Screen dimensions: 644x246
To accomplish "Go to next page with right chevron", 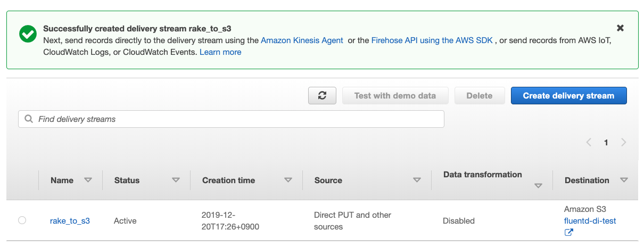I will pyautogui.click(x=623, y=142).
